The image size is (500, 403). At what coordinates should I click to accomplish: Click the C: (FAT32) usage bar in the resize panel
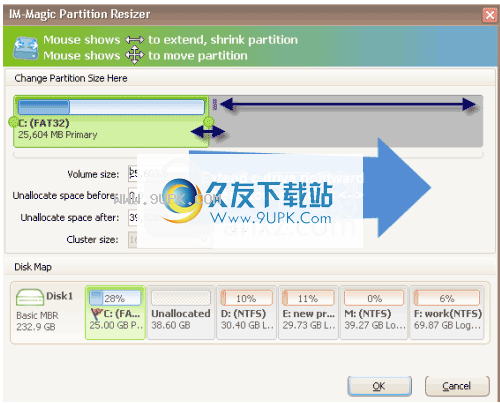click(x=111, y=107)
